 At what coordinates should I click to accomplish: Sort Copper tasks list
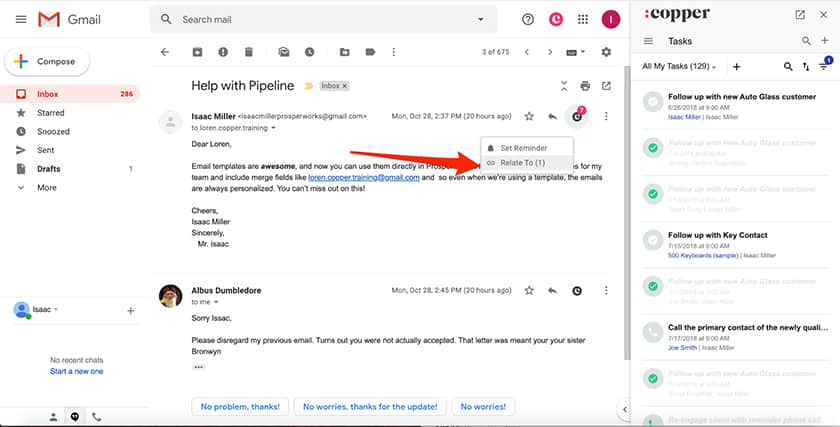806,66
